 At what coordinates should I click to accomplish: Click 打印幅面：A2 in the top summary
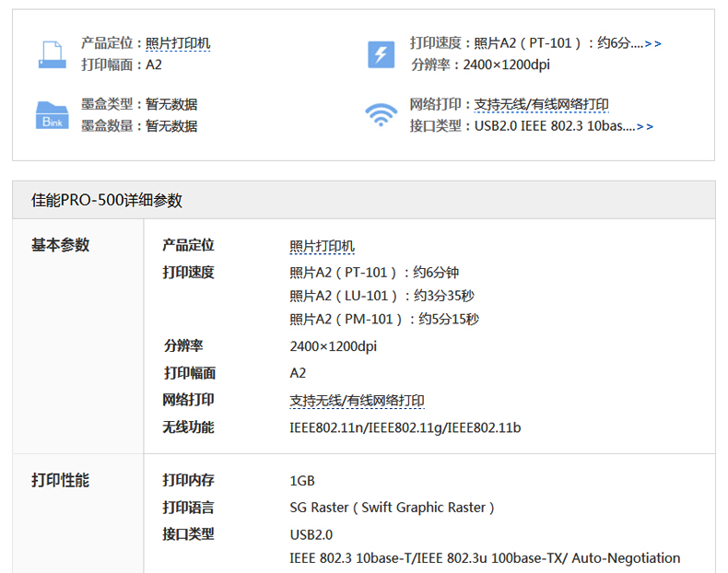pyautogui.click(x=122, y=64)
